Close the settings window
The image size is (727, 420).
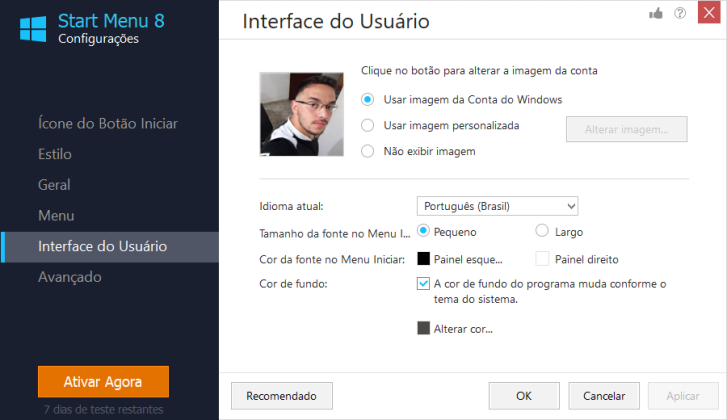[709, 13]
